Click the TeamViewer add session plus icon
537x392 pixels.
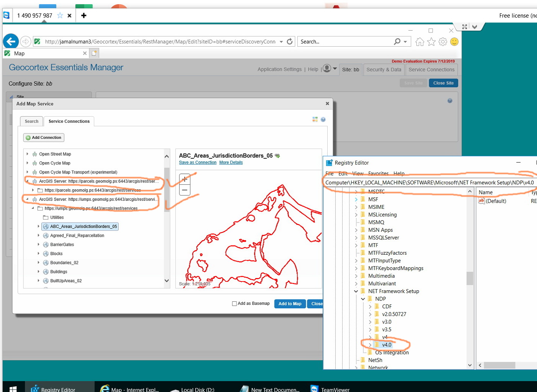click(x=84, y=15)
